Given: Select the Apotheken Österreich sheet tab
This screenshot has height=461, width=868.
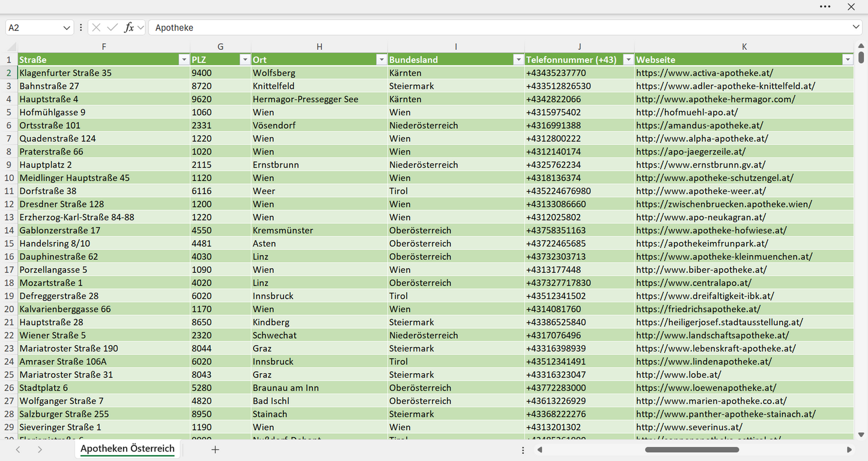Looking at the screenshot, I should tap(127, 449).
